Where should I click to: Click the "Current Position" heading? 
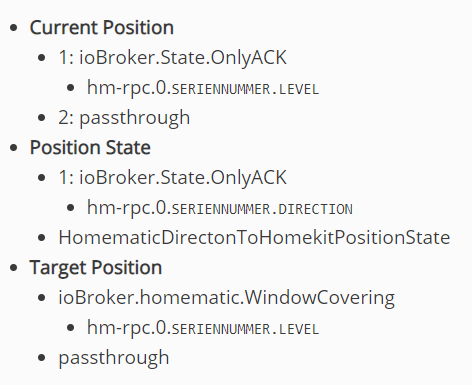102,27
